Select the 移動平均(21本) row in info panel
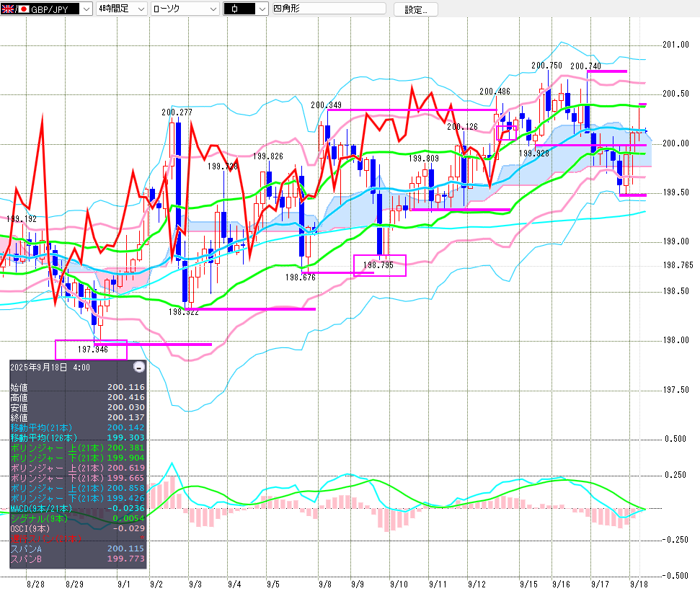This screenshot has height=591, width=700. pyautogui.click(x=75, y=428)
